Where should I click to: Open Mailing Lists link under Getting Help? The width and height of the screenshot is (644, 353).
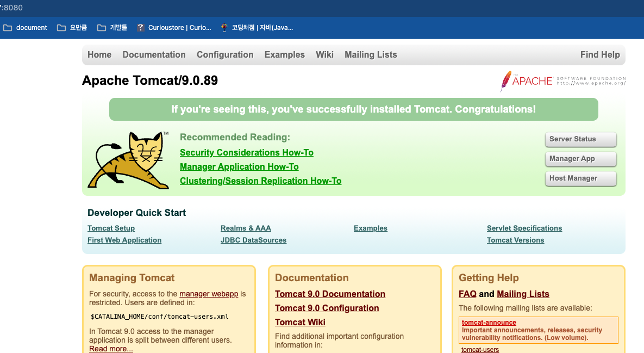[x=523, y=294]
